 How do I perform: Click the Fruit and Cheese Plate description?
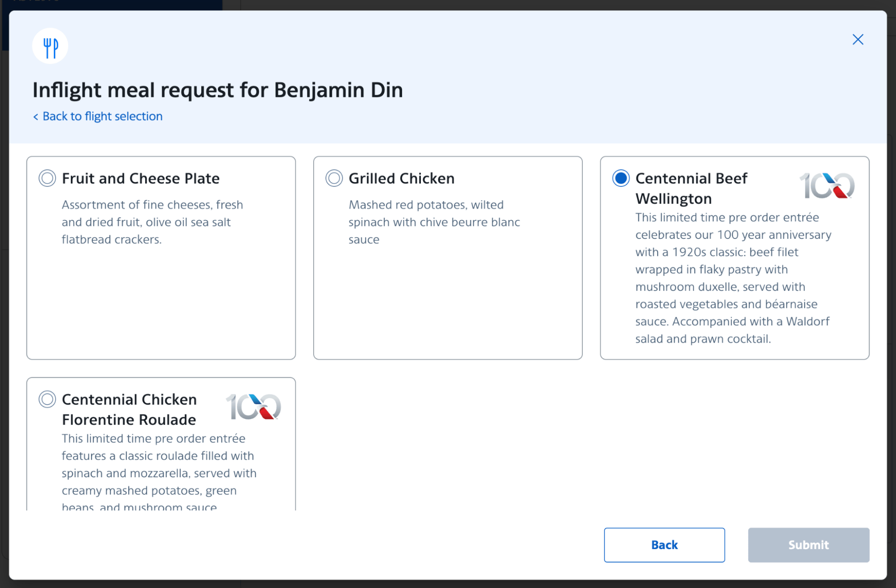152,221
